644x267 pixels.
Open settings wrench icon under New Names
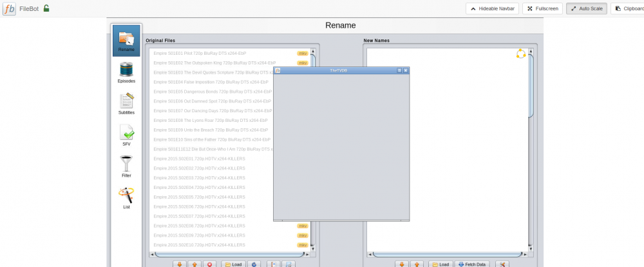point(502,264)
